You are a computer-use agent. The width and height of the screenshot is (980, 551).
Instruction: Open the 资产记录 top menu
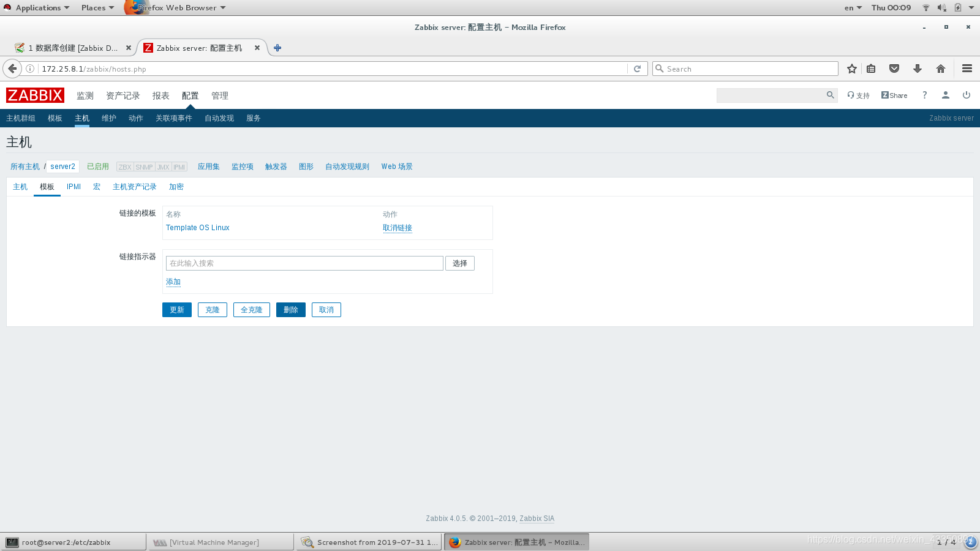(123, 96)
